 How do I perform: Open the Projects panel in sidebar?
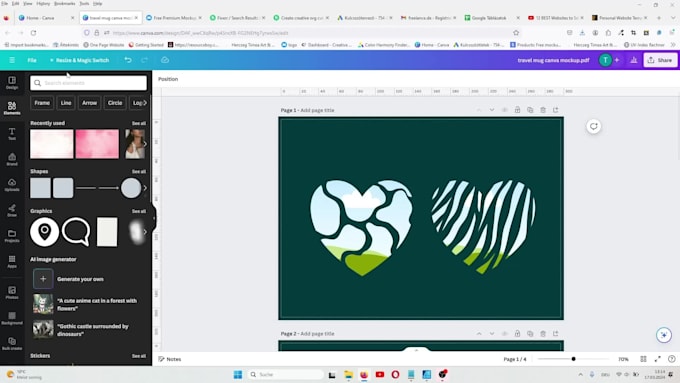click(12, 236)
